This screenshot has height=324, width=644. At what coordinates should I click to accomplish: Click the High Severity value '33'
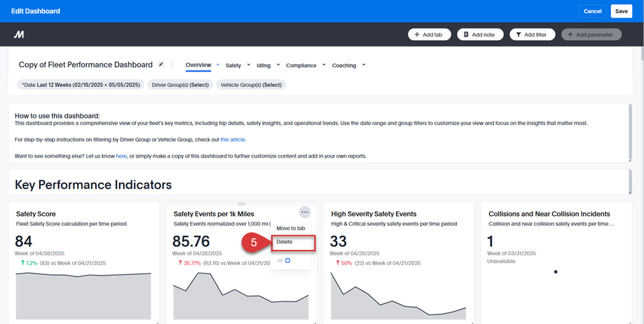point(339,241)
